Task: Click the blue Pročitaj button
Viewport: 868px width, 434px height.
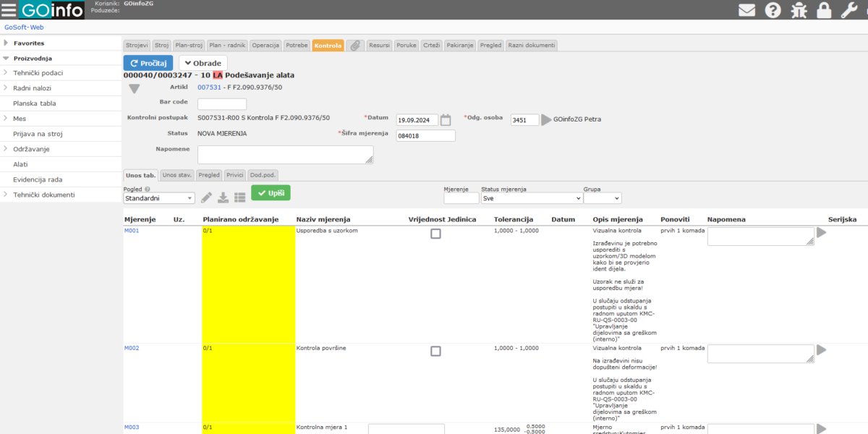Action: (148, 63)
